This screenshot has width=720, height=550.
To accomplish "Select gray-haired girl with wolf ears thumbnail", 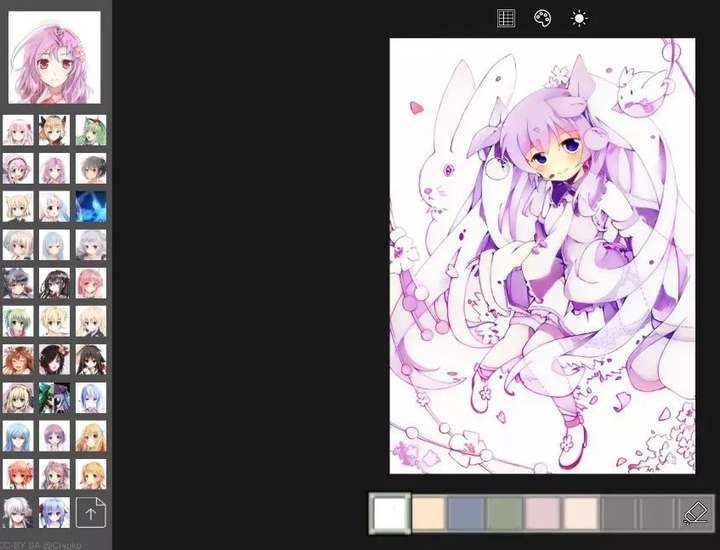I will (x=18, y=283).
